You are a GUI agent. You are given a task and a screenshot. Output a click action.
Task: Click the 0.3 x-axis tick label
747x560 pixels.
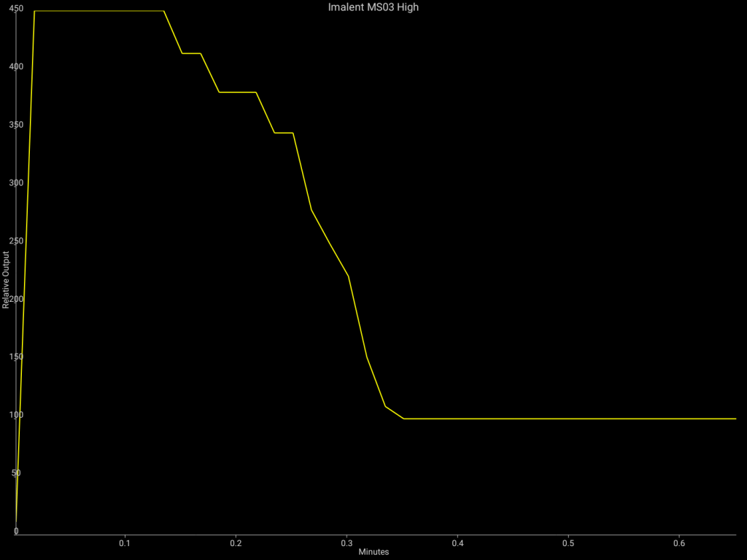tap(347, 543)
